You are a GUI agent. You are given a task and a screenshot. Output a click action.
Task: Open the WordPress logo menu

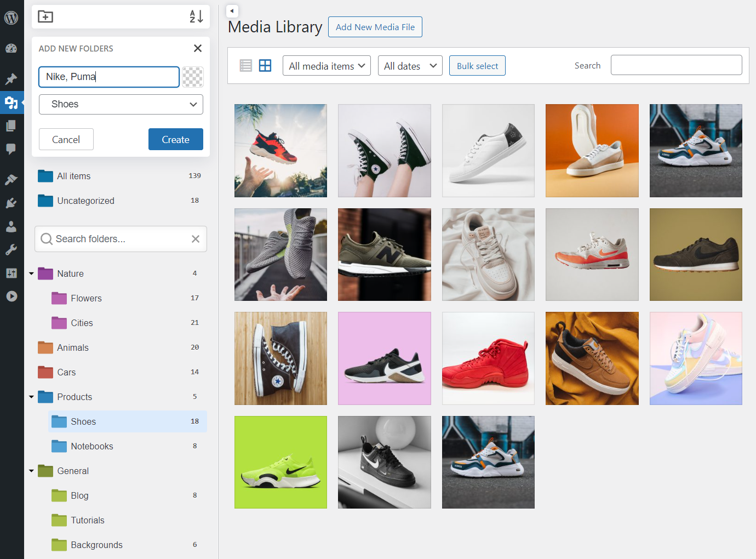click(11, 18)
